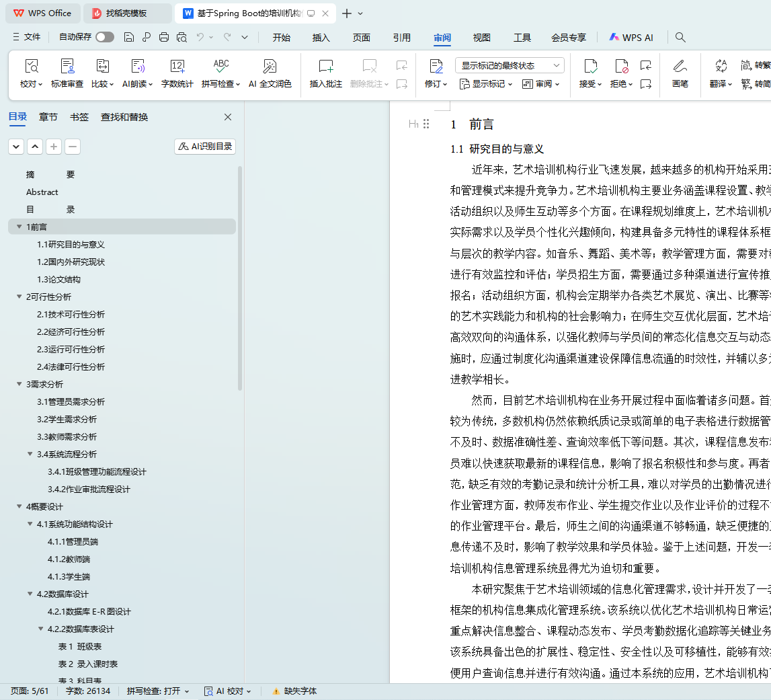Collapse the 3.4系统流程分析 tree node
Viewport: 771px width, 700px height.
coord(30,454)
